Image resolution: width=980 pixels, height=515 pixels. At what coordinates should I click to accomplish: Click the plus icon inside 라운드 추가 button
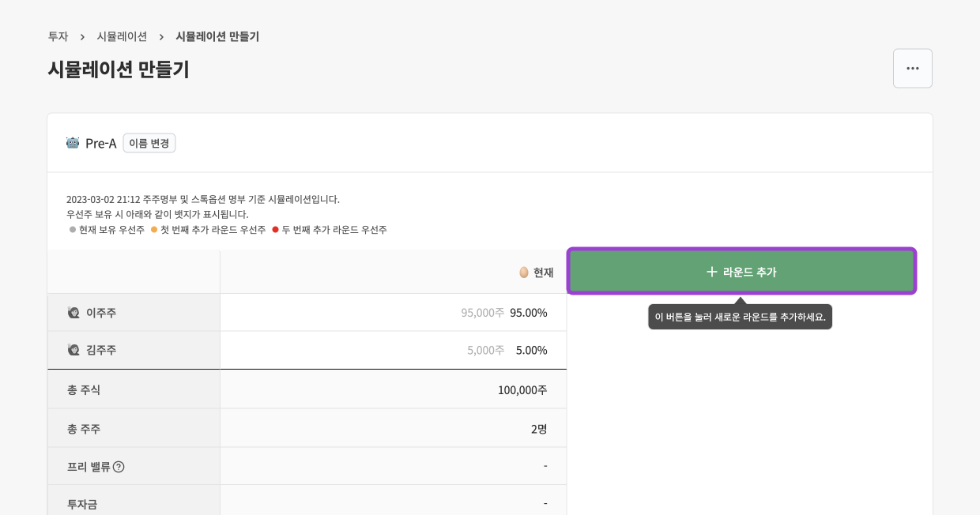(x=712, y=272)
